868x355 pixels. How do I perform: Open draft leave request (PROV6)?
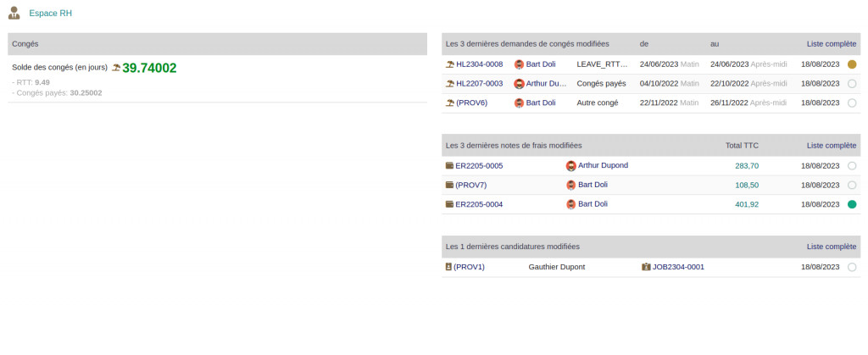pos(471,103)
